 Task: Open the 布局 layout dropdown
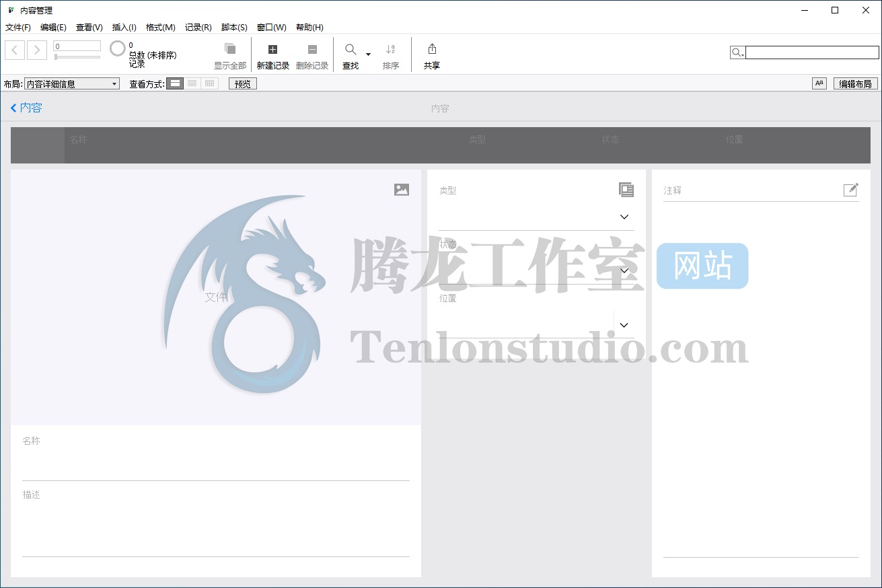point(72,84)
